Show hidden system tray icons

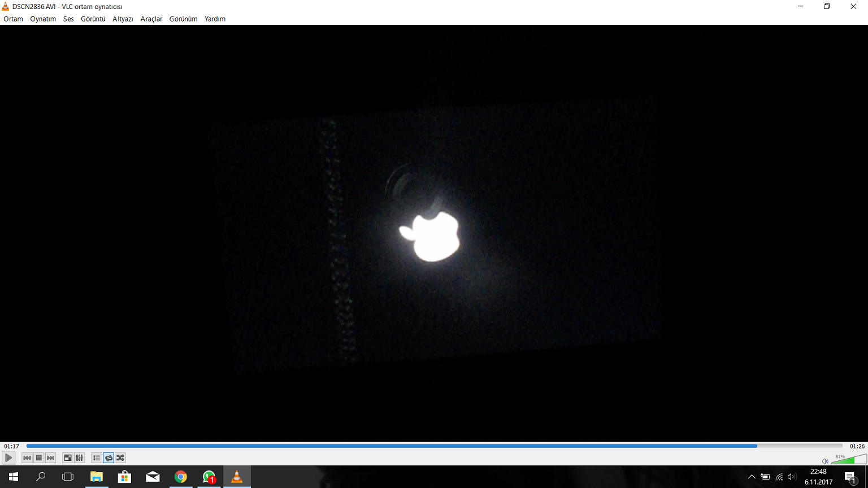[752, 477]
